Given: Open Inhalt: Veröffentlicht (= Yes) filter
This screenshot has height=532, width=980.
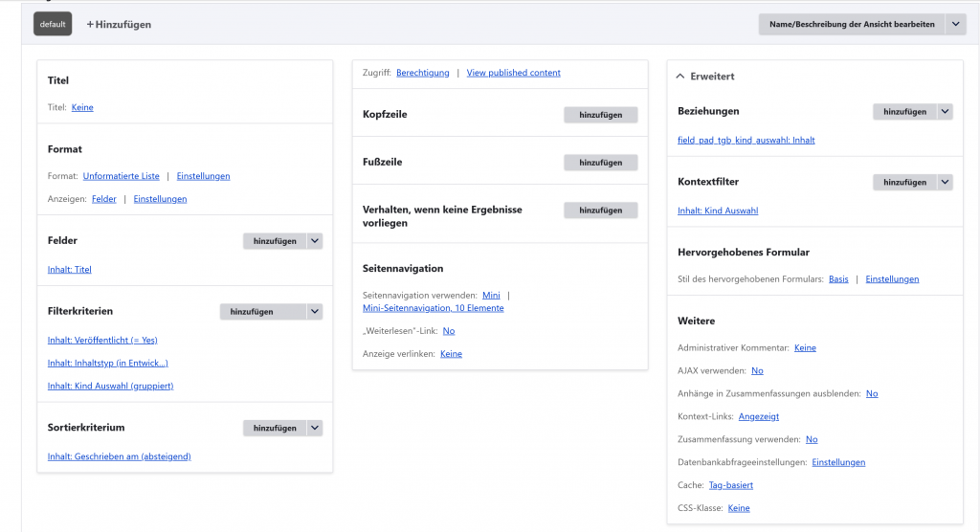Looking at the screenshot, I should [102, 340].
